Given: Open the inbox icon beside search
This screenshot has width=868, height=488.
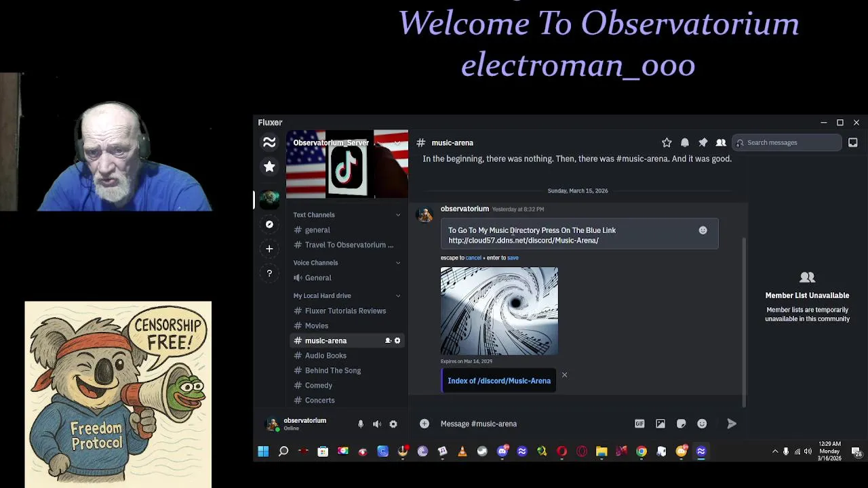Looking at the screenshot, I should (x=853, y=142).
